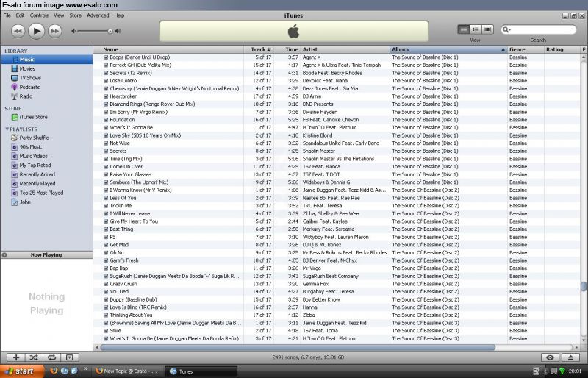
Task: Uncheck the Trickin Me song checkbox
Action: tap(106, 206)
